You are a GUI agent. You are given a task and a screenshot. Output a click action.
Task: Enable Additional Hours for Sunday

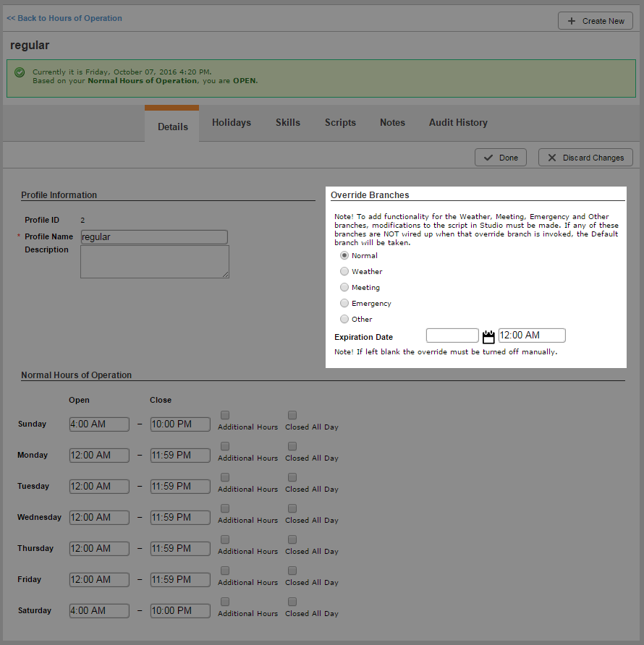(225, 415)
